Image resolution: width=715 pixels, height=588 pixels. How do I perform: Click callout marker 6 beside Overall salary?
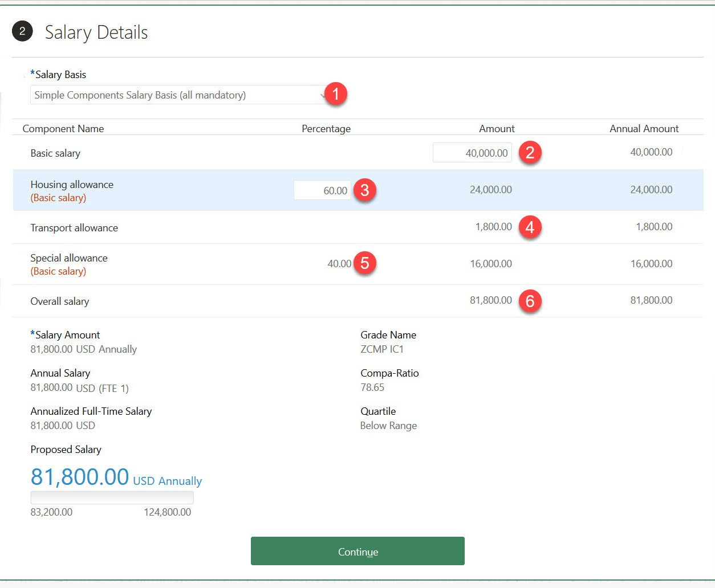pos(530,301)
